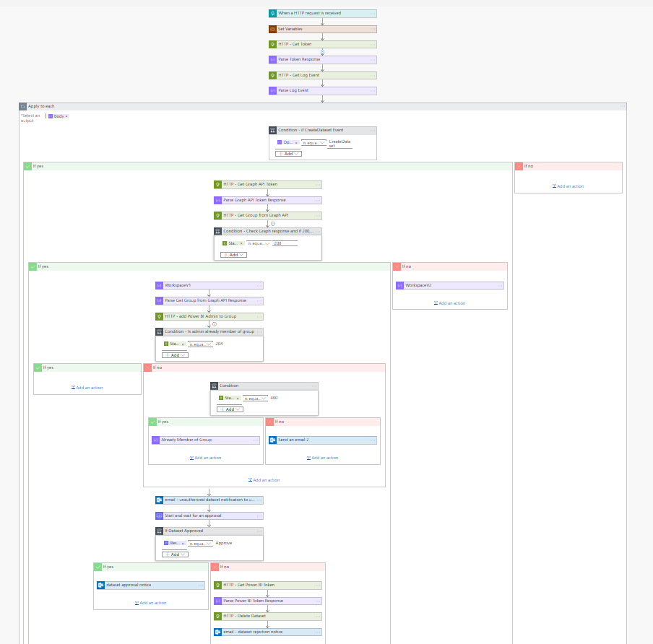Remove the Body token from Apply to each

coord(66,116)
